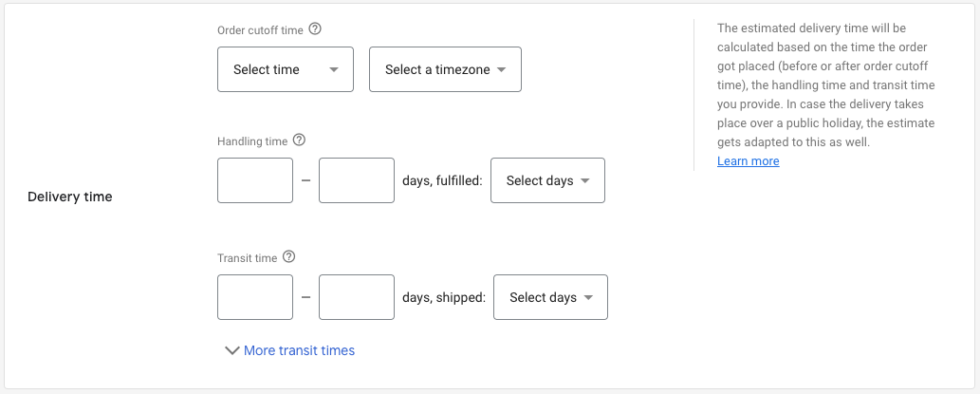The height and width of the screenshot is (394, 980).
Task: Open the Select time dropdown
Action: pos(285,69)
